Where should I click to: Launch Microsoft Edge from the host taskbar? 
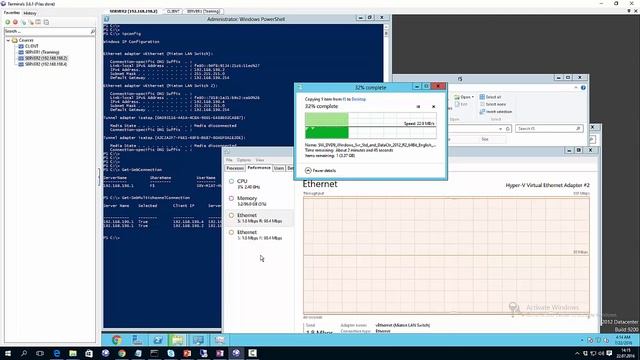(x=57, y=353)
